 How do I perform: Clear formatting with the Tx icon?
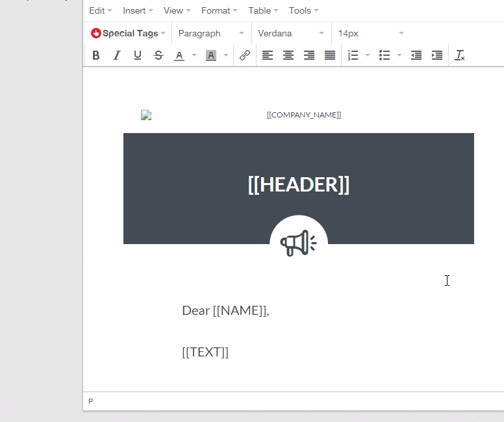[460, 55]
